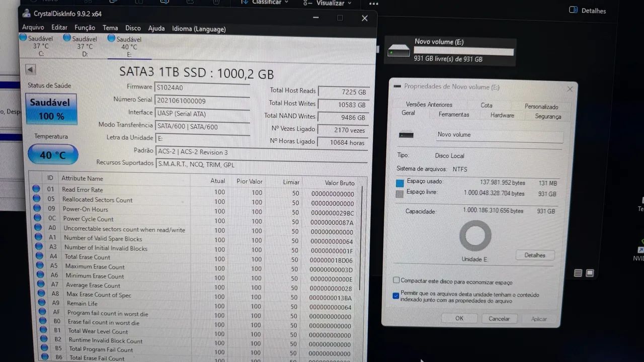The image size is (644, 362).
Task: Click Nº Vezes Ligado value 2170 vezes
Action: coord(343,130)
